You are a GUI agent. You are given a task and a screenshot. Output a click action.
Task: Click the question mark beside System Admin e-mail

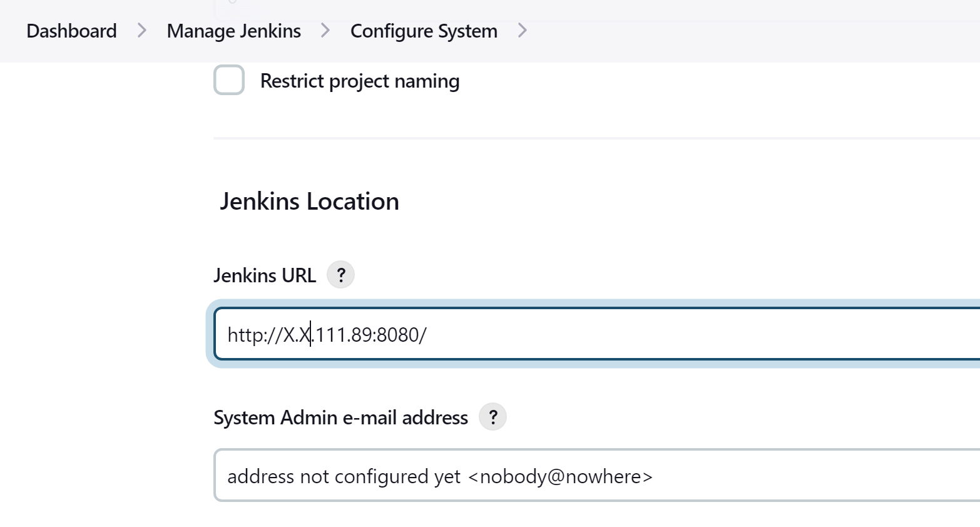(x=493, y=416)
